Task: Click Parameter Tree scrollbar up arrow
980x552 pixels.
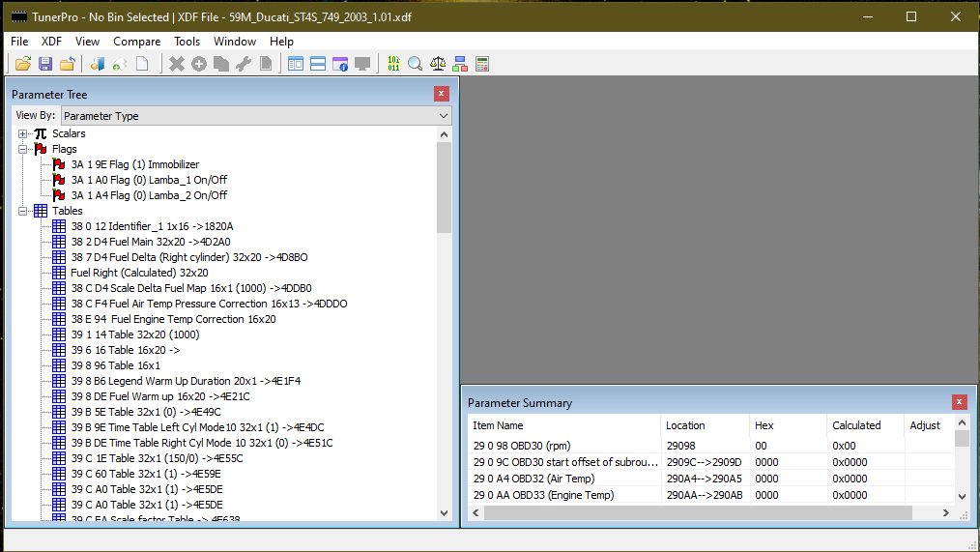Action: [x=444, y=134]
